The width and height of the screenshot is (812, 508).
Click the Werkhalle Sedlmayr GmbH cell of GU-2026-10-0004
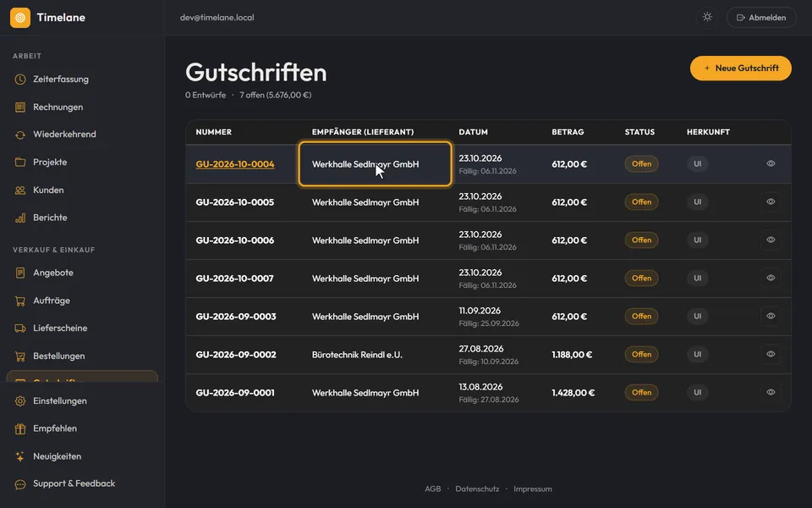pos(375,163)
